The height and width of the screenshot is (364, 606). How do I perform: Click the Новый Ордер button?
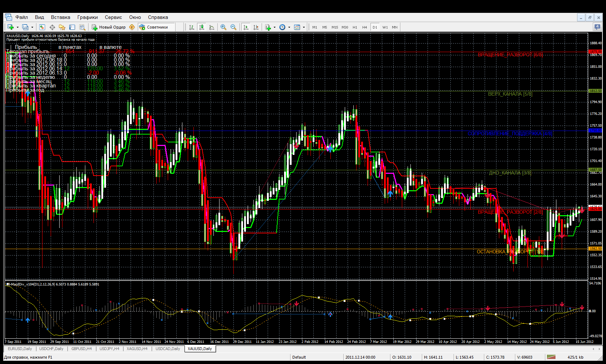(109, 27)
